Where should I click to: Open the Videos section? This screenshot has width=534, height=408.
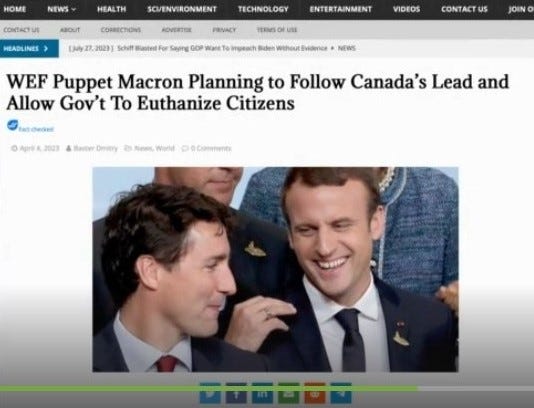point(406,9)
